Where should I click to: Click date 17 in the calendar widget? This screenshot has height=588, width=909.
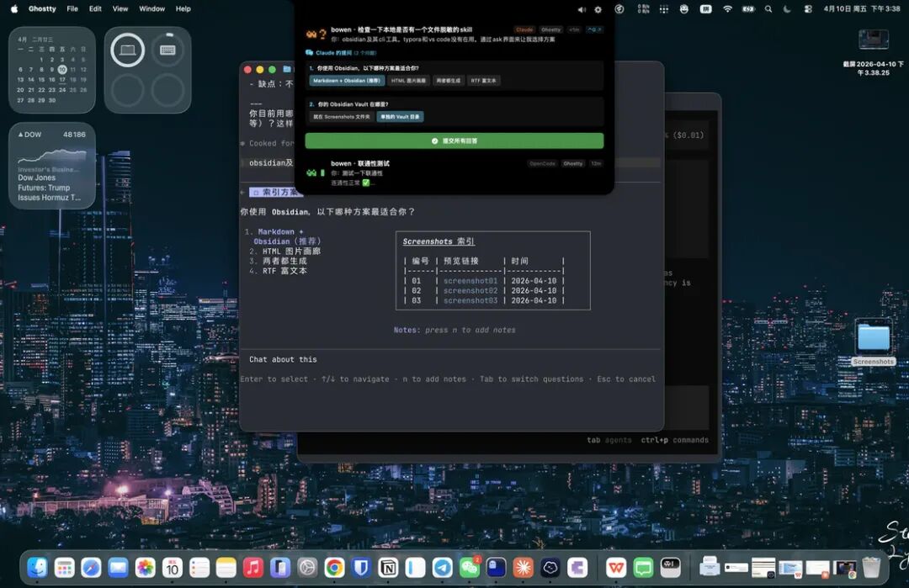pyautogui.click(x=62, y=80)
